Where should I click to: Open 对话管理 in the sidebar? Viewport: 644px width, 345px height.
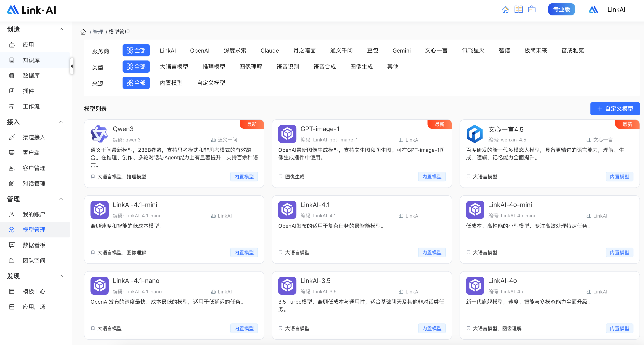[35, 183]
